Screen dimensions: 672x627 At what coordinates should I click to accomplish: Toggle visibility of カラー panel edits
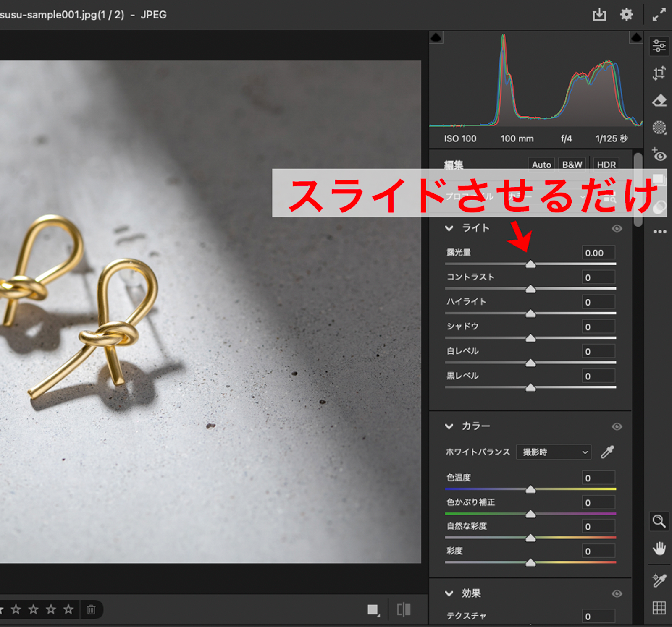[x=617, y=426]
